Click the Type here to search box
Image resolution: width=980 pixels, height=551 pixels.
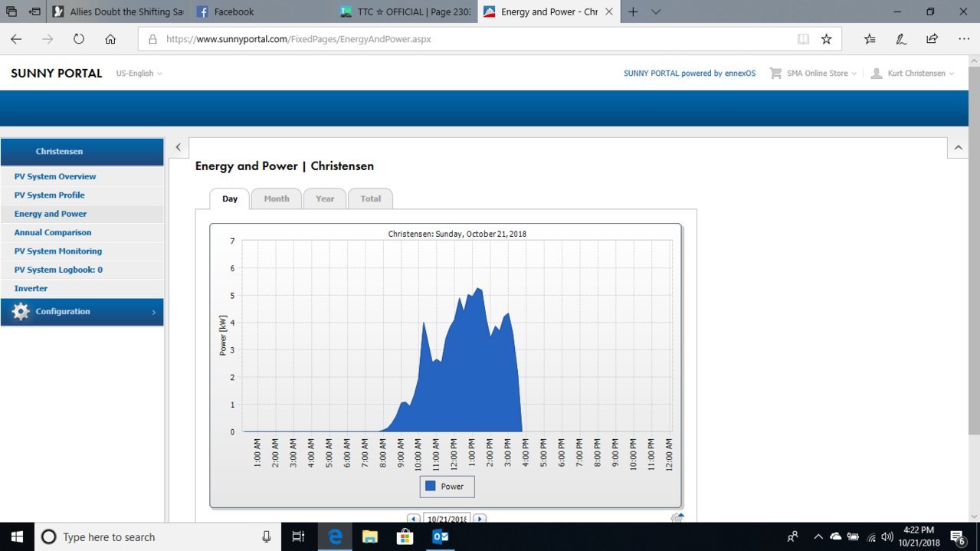[157, 536]
